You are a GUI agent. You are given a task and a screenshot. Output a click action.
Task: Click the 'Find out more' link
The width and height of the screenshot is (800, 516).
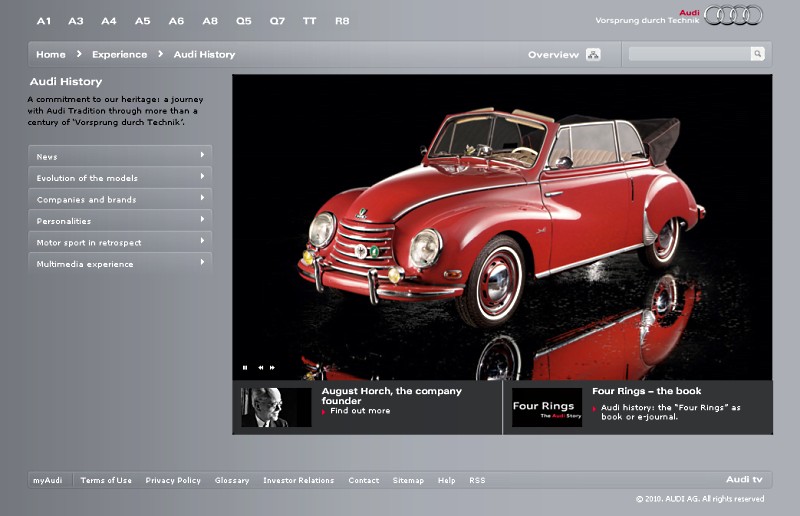click(360, 411)
